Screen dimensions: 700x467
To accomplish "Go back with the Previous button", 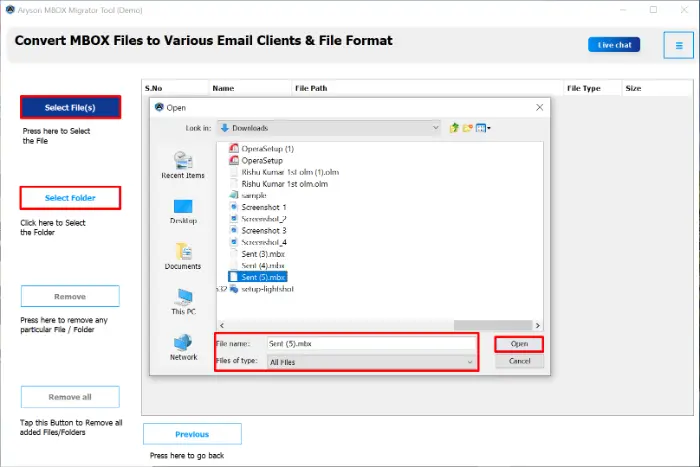I will [192, 434].
